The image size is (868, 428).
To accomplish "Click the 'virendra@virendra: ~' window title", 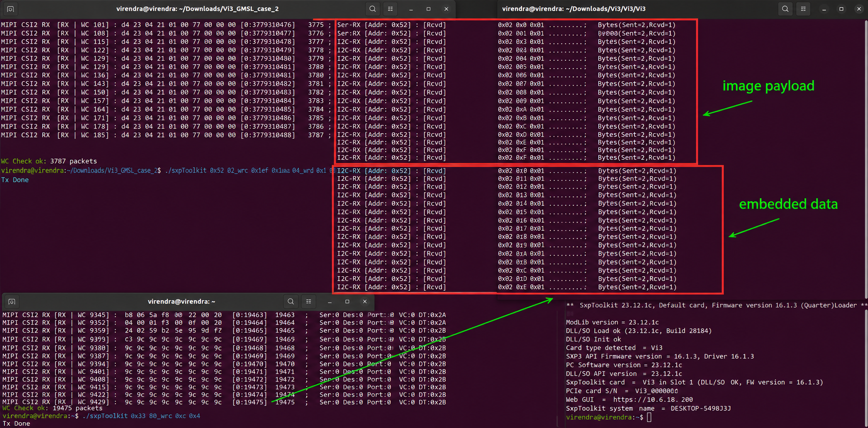I will click(x=181, y=302).
